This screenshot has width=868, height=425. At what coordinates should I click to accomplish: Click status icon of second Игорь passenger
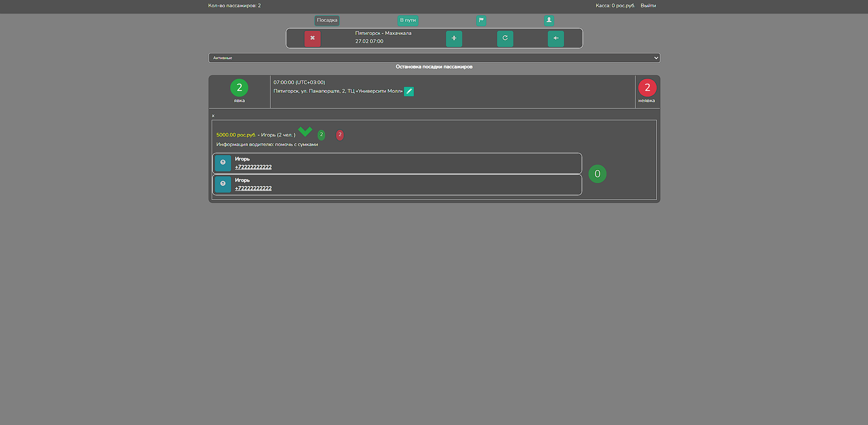[x=223, y=184]
